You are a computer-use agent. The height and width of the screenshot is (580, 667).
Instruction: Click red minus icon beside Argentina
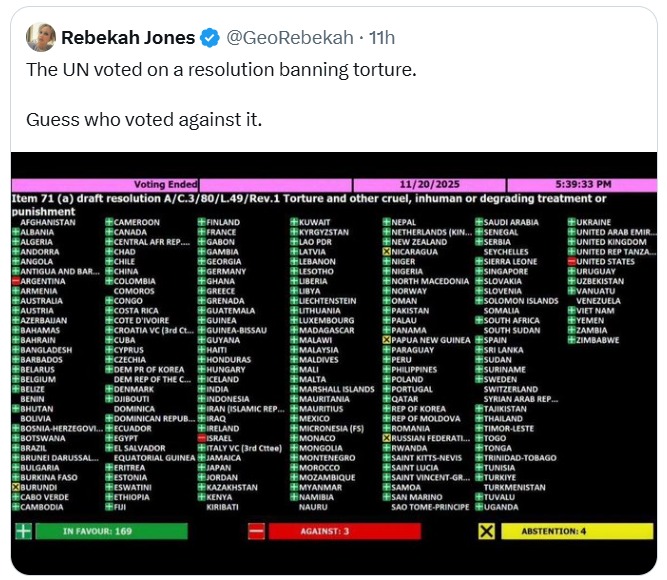point(16,282)
